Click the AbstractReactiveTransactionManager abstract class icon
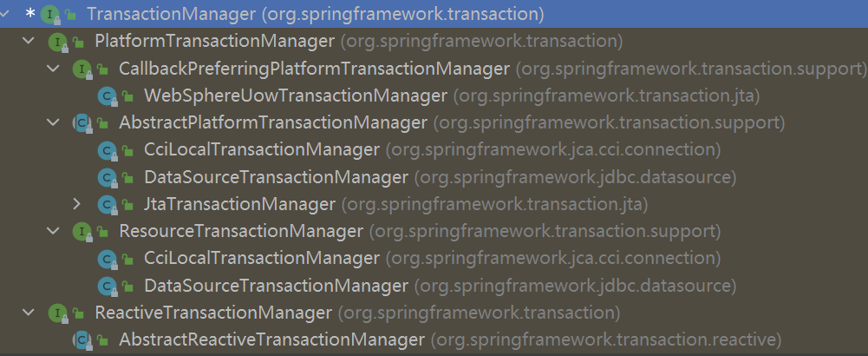Image resolution: width=868 pixels, height=356 pixels. 82,340
